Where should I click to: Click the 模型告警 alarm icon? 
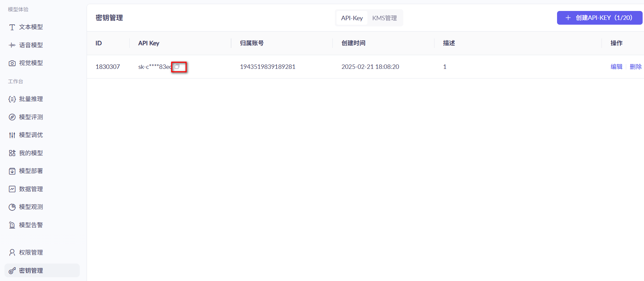click(12, 225)
